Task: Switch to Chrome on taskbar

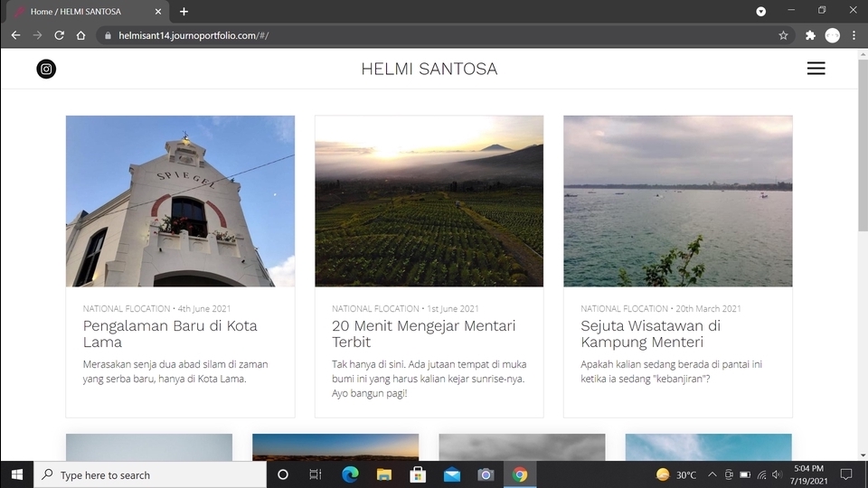Action: coord(519,474)
